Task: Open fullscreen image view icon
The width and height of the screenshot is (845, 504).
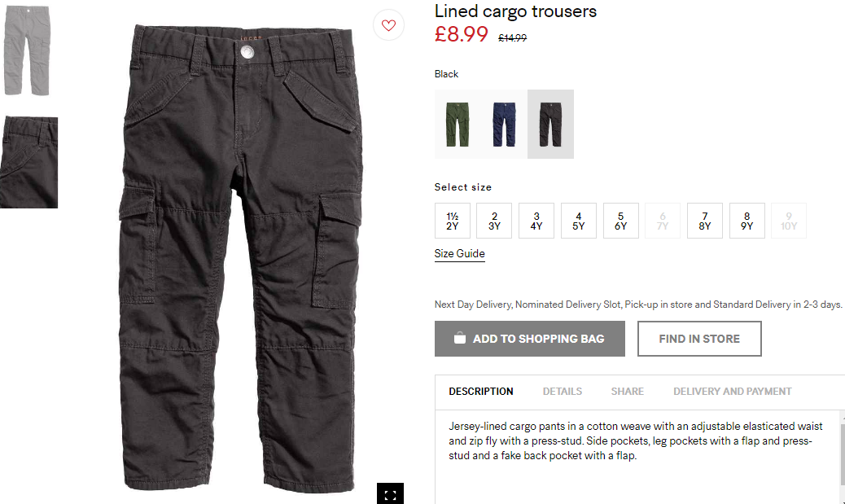Action: pyautogui.click(x=390, y=493)
